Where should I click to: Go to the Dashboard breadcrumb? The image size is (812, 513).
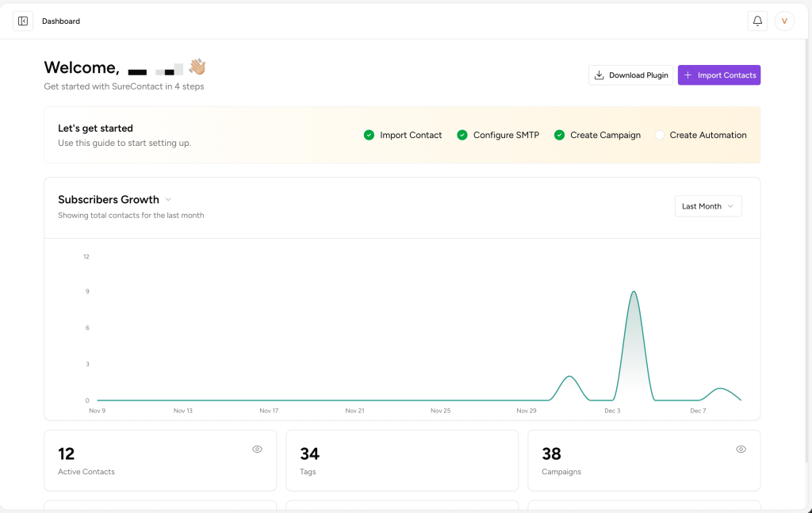tap(61, 21)
